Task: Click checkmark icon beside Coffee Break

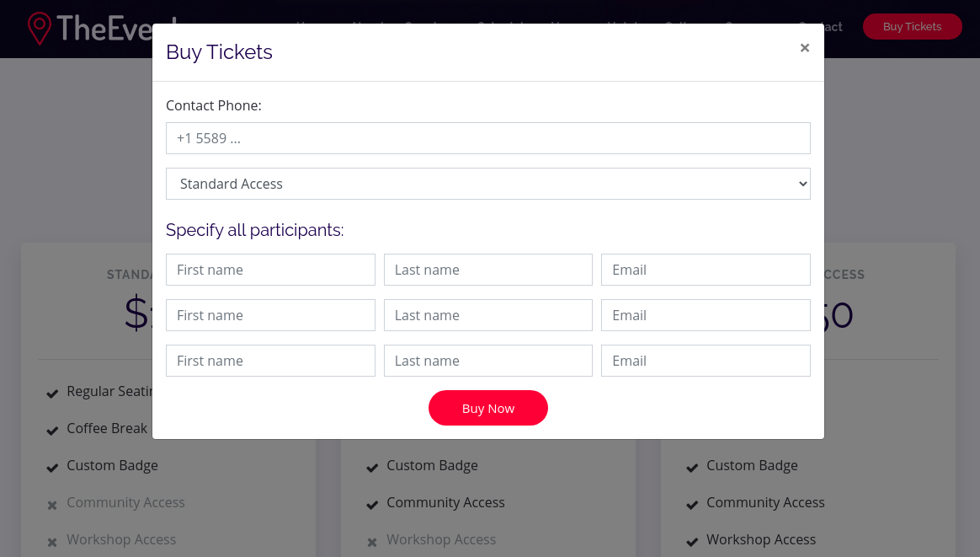Action: point(52,430)
